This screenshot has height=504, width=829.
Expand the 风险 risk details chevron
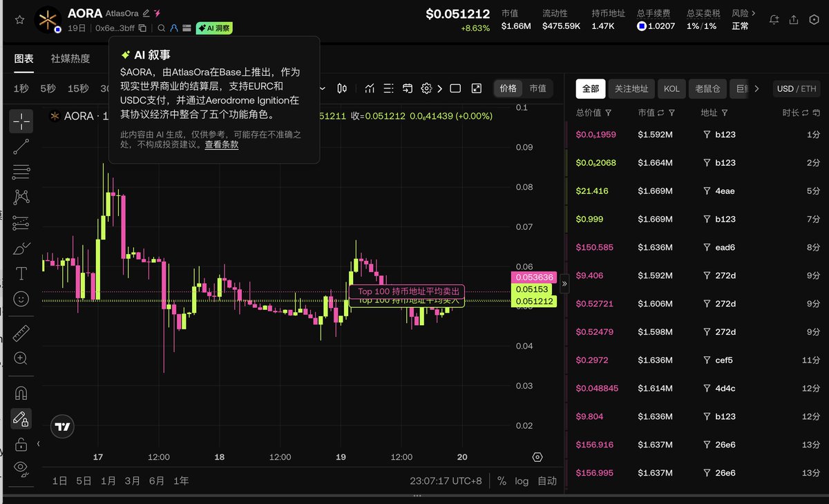pyautogui.click(x=753, y=13)
